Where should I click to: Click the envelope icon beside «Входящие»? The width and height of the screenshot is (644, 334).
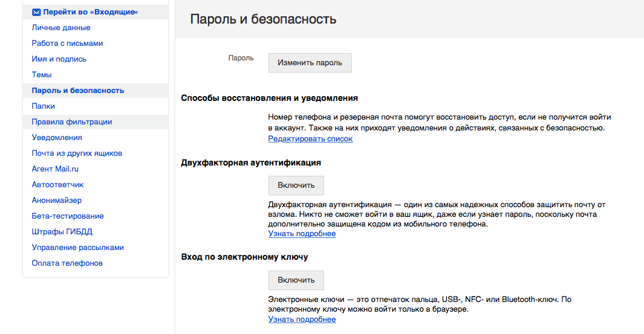36,12
